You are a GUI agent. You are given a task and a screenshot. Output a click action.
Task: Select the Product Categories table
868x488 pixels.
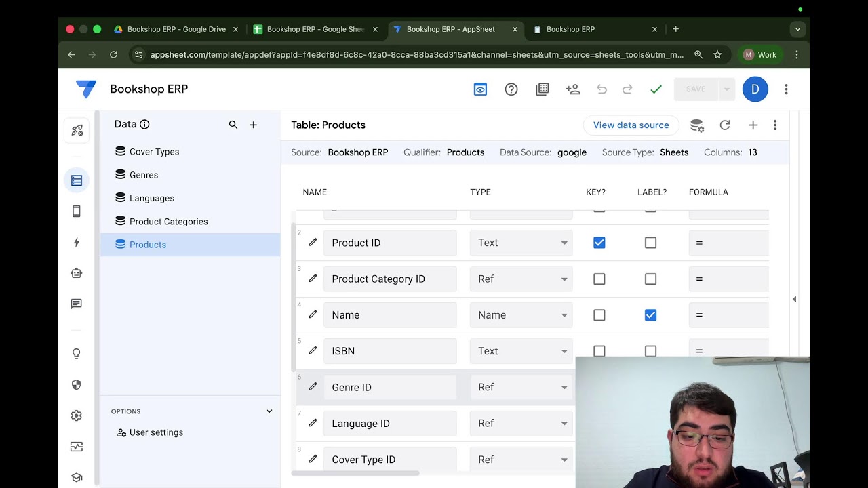[190, 222]
